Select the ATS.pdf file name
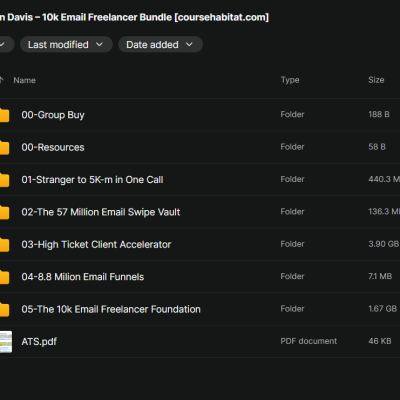This screenshot has height=400, width=400. click(x=39, y=342)
